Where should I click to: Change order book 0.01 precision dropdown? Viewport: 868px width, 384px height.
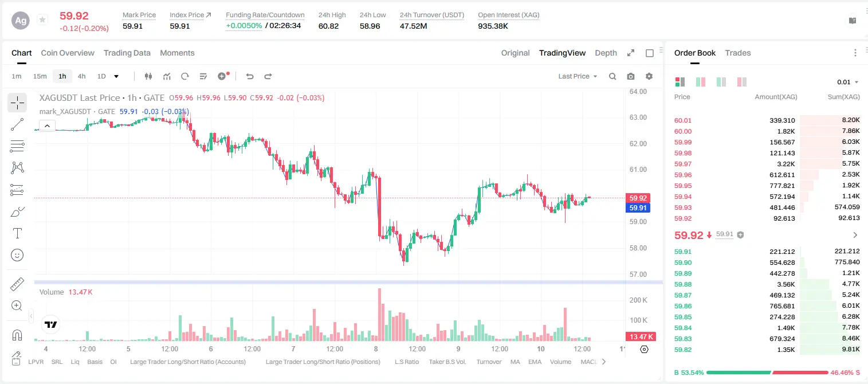847,82
